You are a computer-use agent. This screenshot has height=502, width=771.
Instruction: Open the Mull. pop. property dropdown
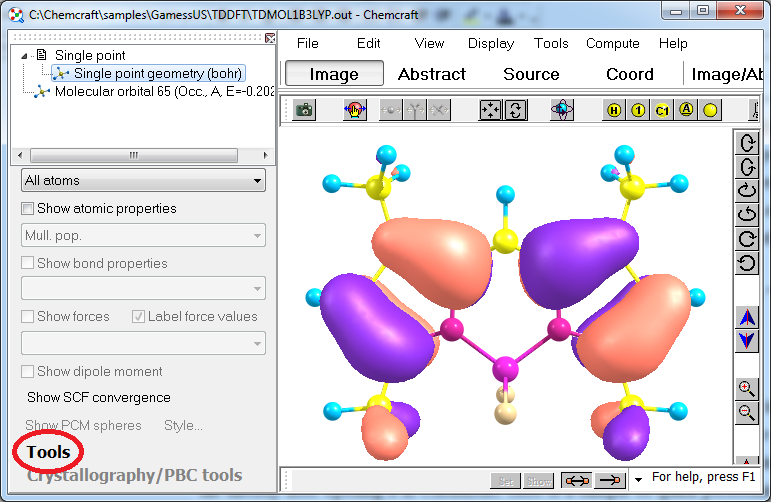point(143,236)
